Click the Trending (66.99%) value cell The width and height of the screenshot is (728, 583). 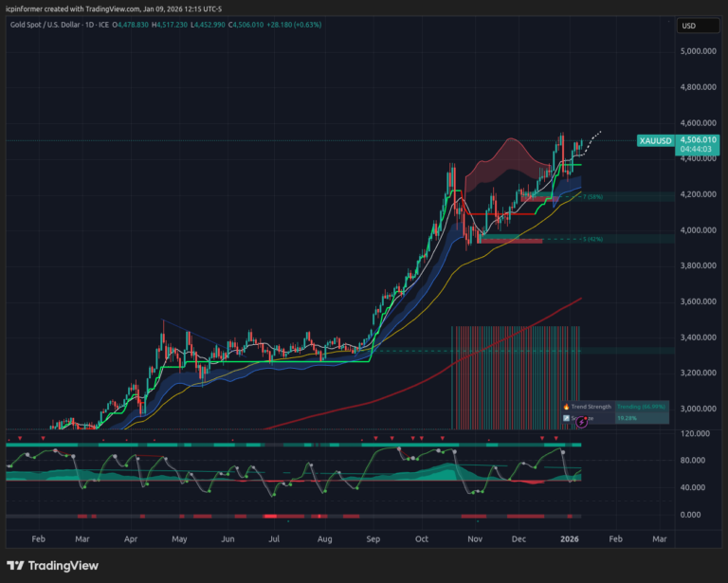coord(642,407)
